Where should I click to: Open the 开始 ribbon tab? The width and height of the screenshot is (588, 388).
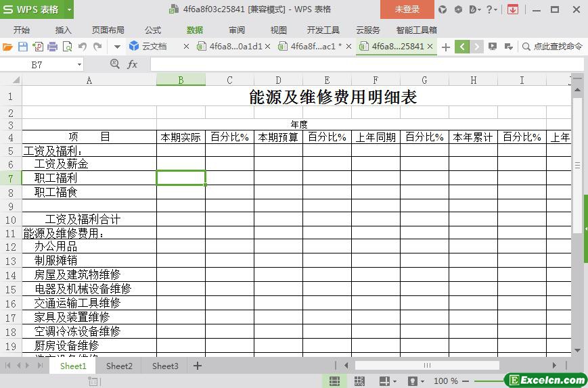(x=22, y=30)
